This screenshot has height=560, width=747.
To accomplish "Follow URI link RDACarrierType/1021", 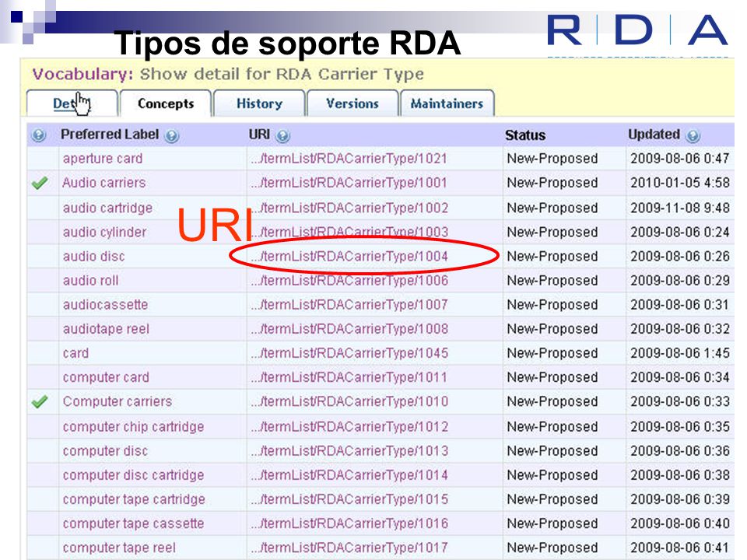I will click(x=349, y=159).
